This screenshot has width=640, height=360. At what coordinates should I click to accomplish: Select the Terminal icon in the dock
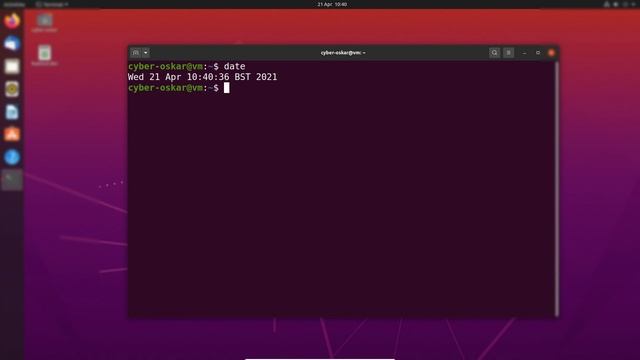pos(12,180)
